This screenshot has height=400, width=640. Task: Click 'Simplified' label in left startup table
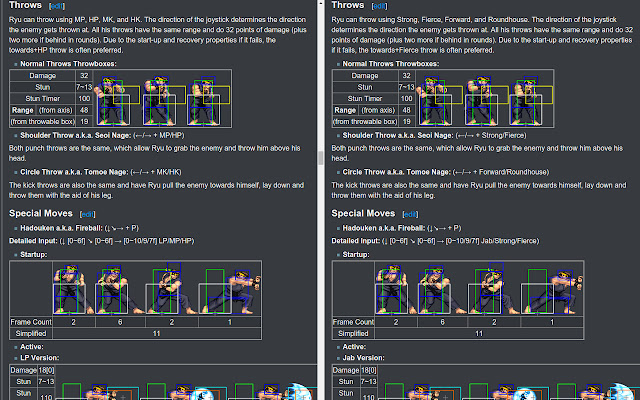[31, 333]
